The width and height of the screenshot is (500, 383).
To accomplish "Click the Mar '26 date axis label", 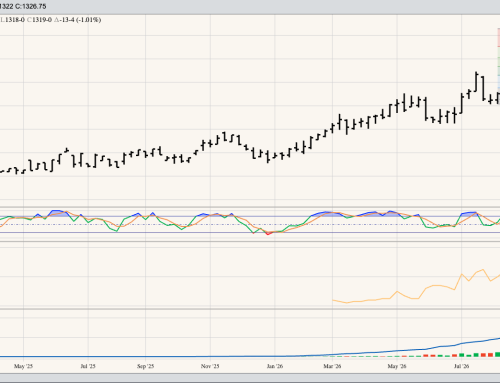I will click(332, 366).
